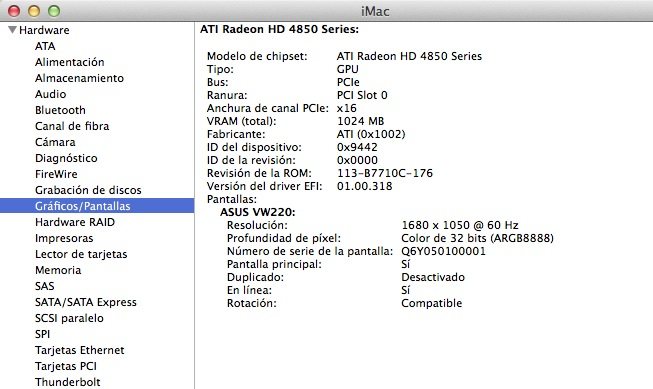Image resolution: width=653 pixels, height=389 pixels.
Task: Click the Compatible rotation value
Action: (431, 303)
